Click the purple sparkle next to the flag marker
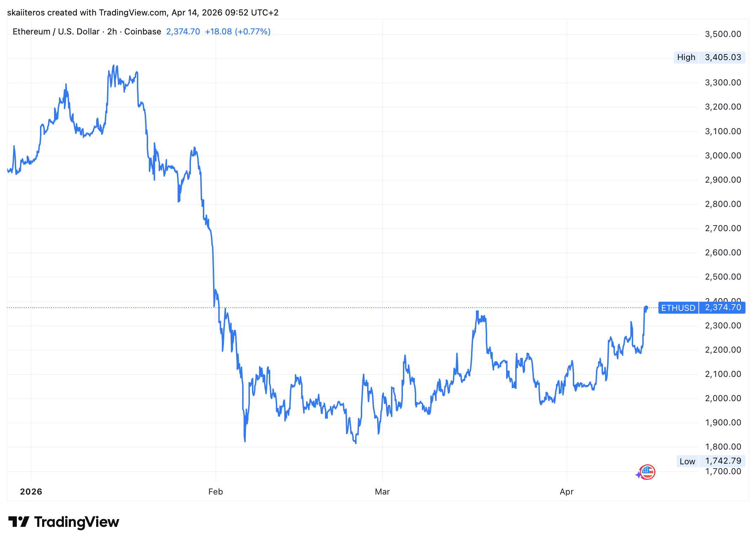The width and height of the screenshot is (756, 543). (x=638, y=475)
